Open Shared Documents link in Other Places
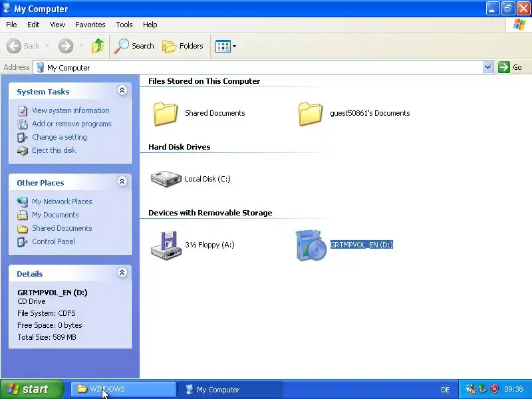 point(62,228)
